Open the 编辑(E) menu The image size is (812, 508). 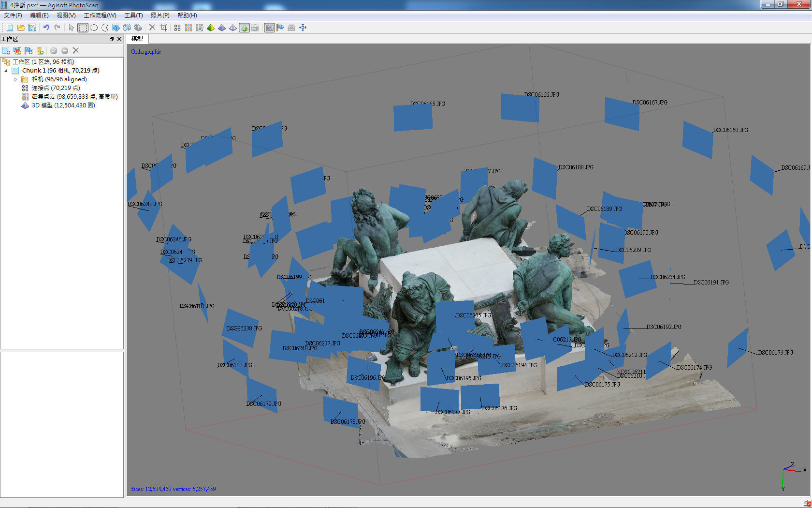[x=39, y=15]
